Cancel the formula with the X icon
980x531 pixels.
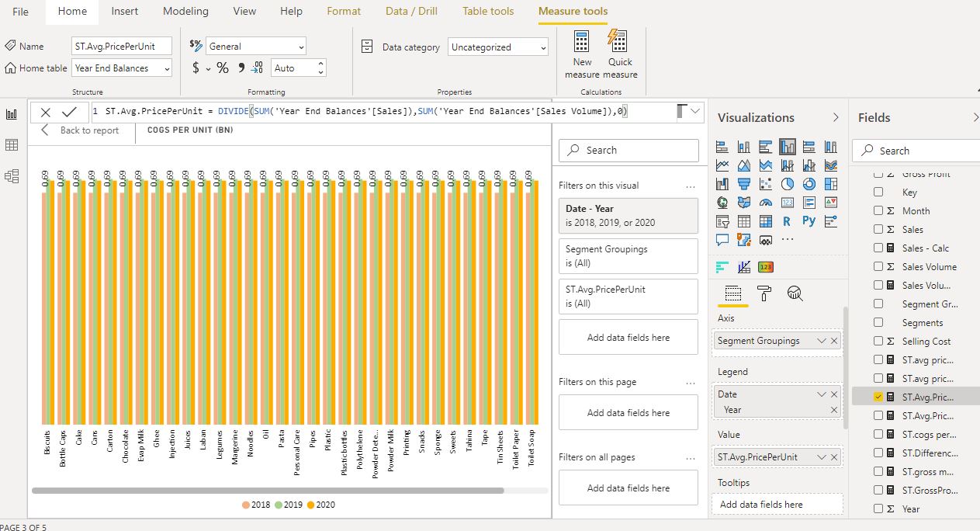tap(46, 112)
